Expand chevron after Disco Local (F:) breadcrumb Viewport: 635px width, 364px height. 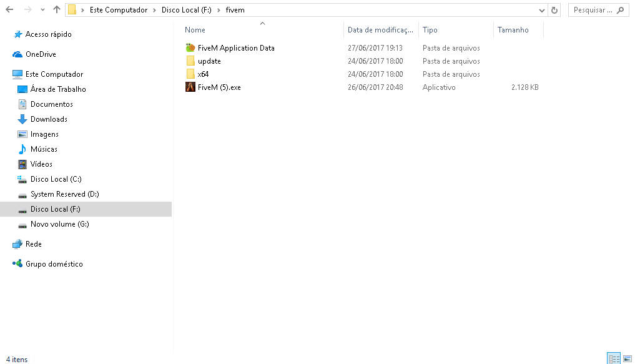pyautogui.click(x=219, y=10)
